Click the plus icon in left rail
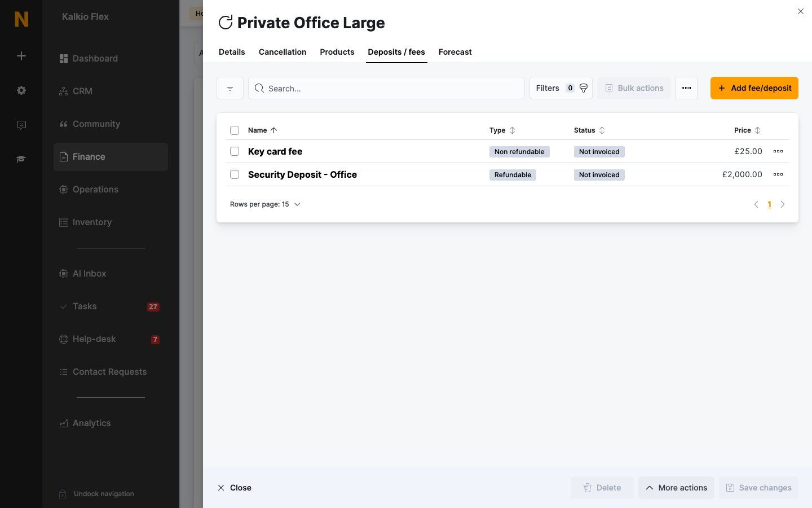 (21, 56)
